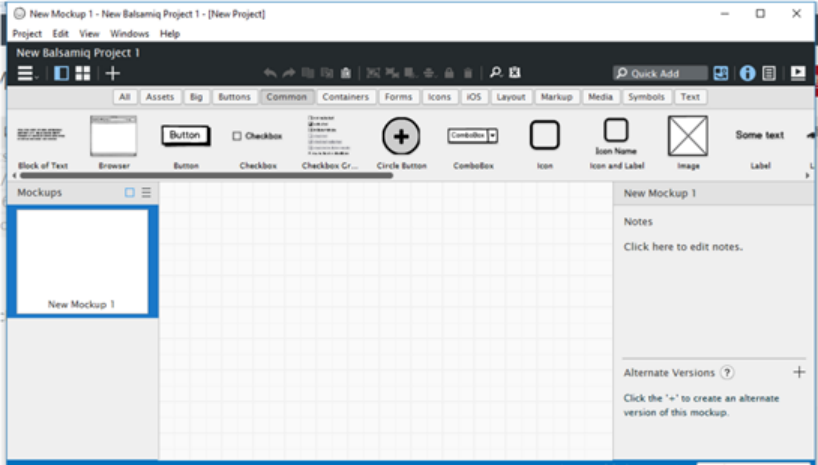Click the trash Delete icon
The image size is (818, 465).
point(468,73)
